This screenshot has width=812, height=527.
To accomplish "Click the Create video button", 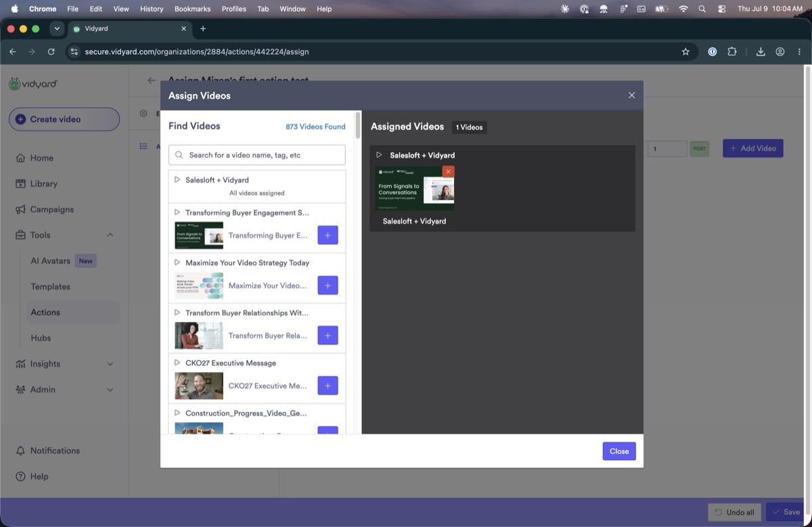I will [64, 119].
